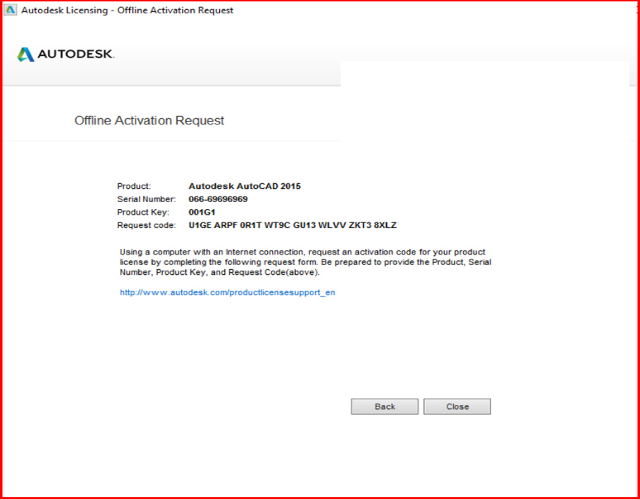640x500 pixels.
Task: Click the product name Autodesk AutoCAD 2015
Action: [x=244, y=187]
